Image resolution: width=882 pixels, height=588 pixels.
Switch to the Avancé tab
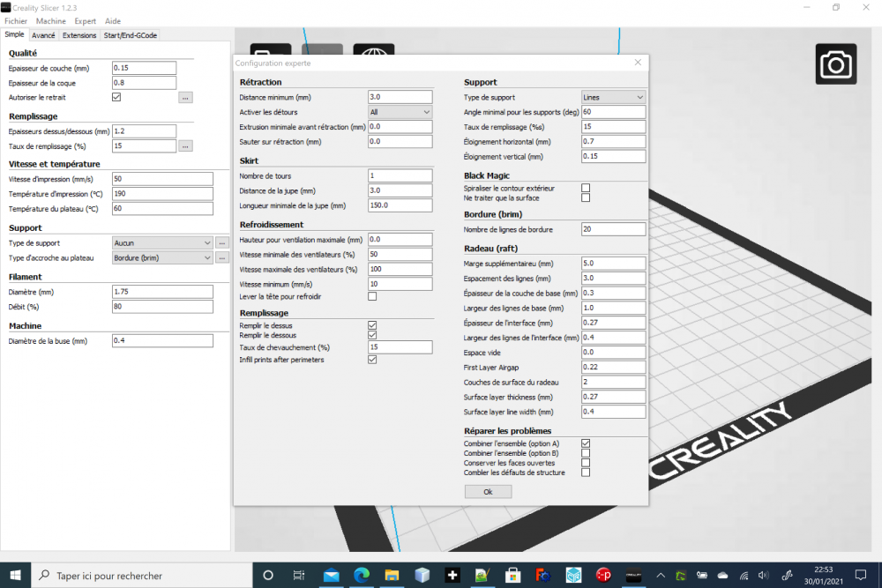click(43, 35)
